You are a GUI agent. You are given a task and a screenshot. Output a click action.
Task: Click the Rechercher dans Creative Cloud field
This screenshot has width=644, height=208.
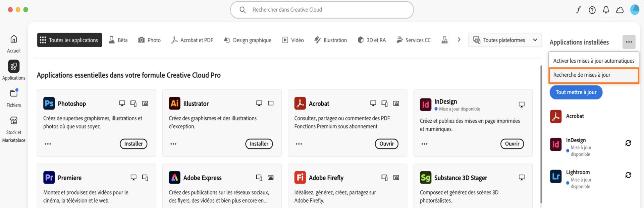pos(322,10)
